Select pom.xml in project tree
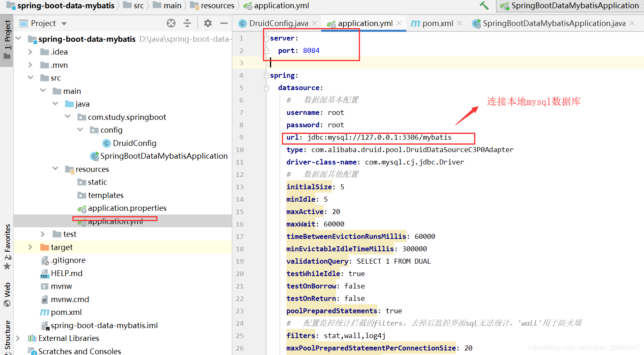This screenshot has width=644, height=355. pyautogui.click(x=61, y=312)
